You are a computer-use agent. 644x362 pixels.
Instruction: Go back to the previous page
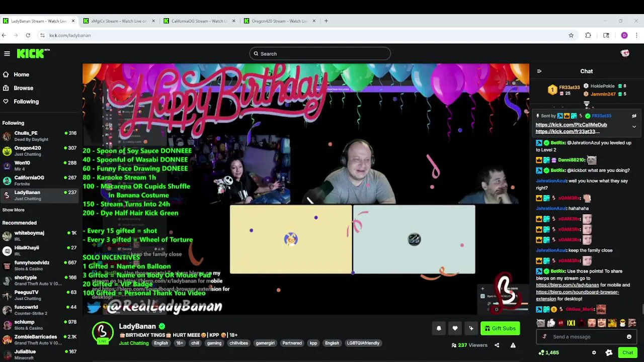(x=4, y=35)
